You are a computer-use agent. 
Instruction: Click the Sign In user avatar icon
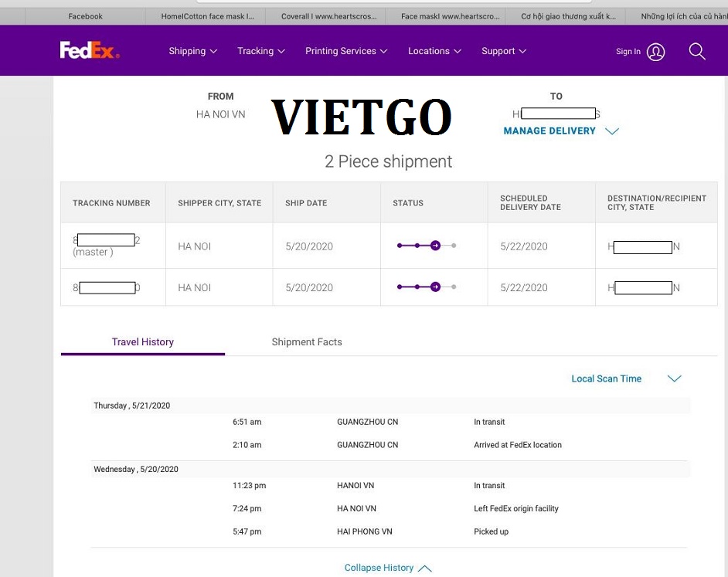click(655, 52)
